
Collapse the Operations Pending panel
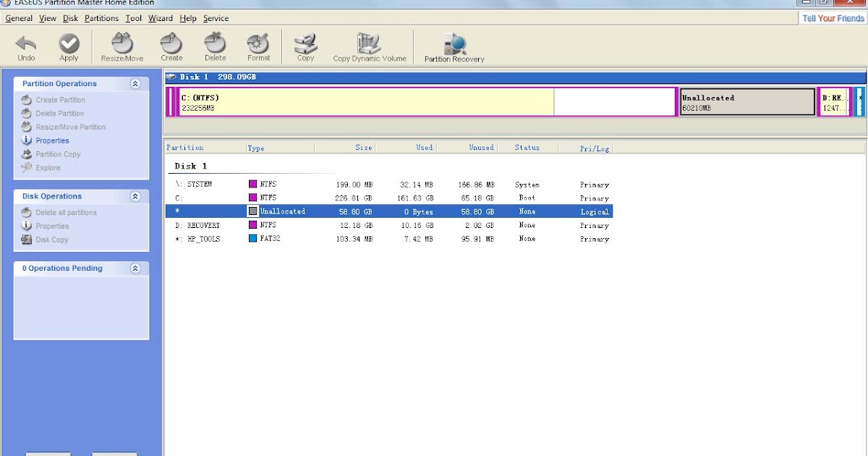pos(135,268)
